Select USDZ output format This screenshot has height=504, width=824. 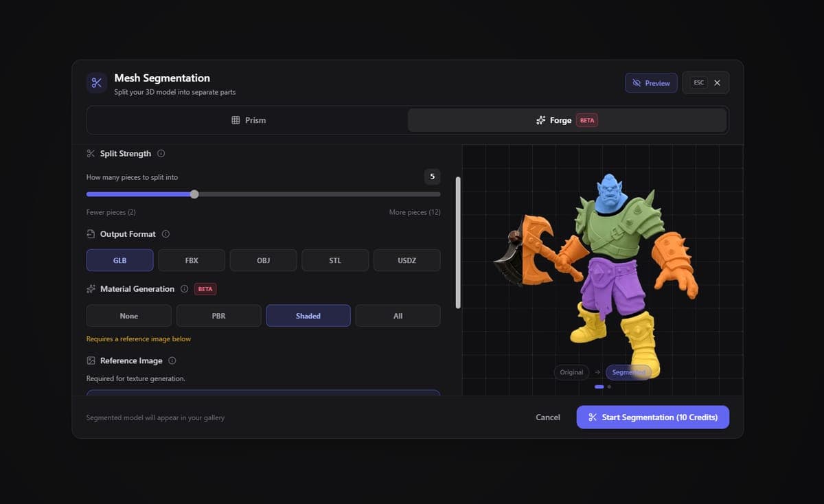407,261
